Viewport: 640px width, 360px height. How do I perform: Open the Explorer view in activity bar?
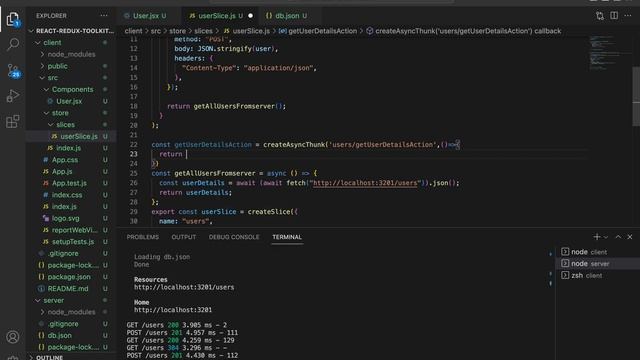[13, 19]
